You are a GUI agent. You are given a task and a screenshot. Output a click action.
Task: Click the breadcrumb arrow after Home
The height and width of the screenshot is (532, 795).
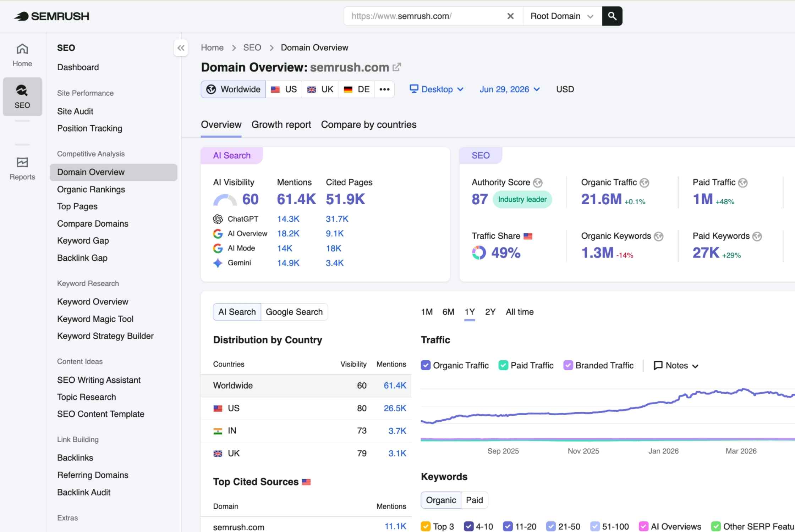[x=234, y=48]
